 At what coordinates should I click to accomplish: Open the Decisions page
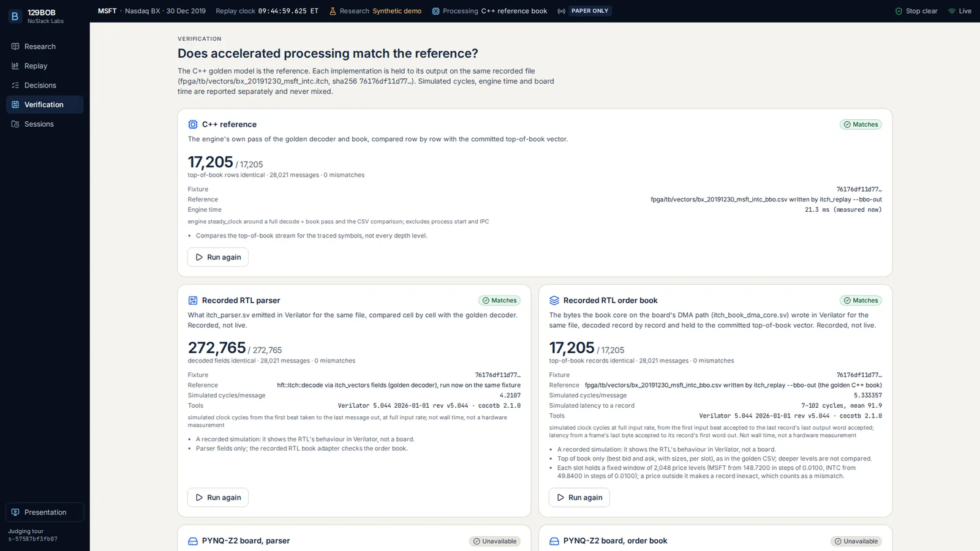pos(45,85)
